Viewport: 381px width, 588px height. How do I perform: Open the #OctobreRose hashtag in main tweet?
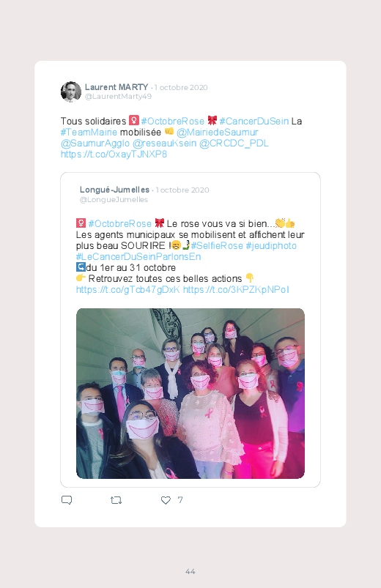[x=172, y=121]
